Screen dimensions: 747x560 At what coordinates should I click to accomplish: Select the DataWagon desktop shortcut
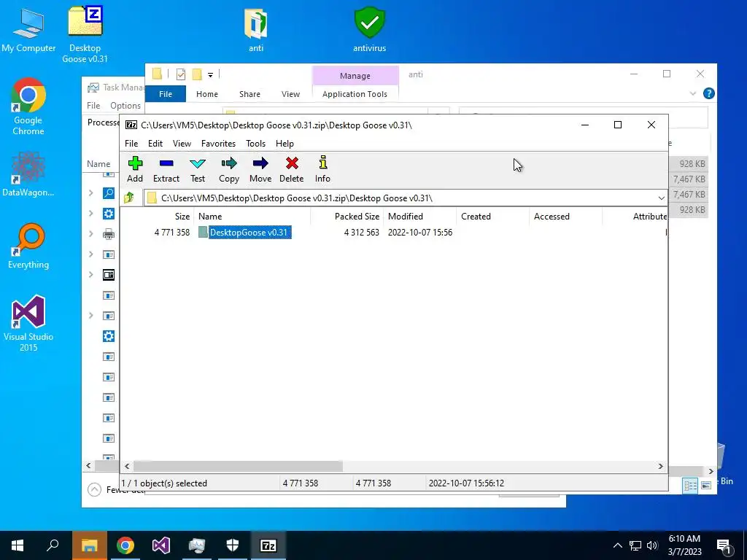click(x=28, y=174)
